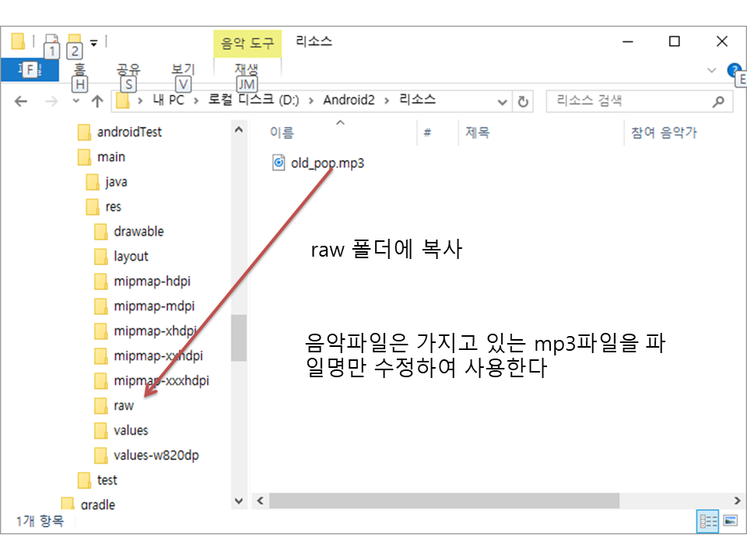Refresh the current folder view

524,101
